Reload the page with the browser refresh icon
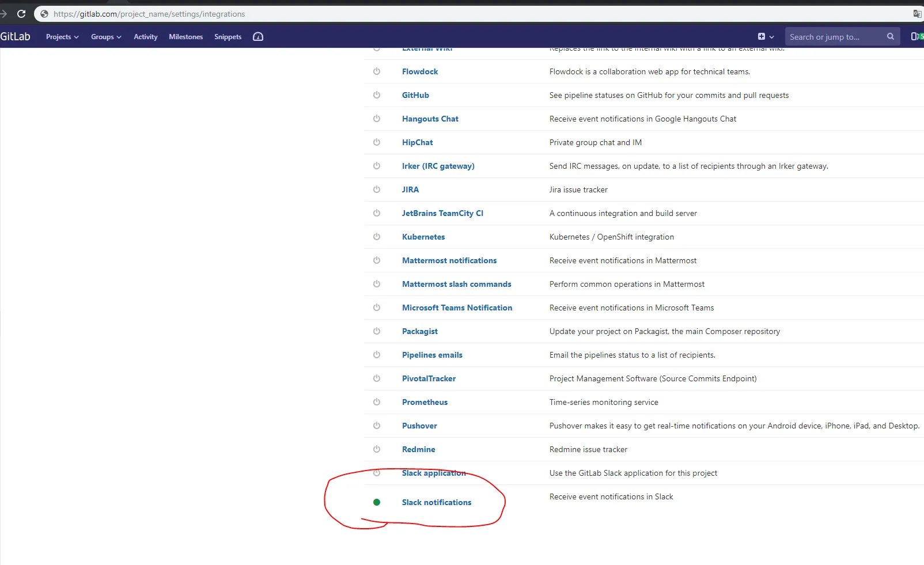This screenshot has width=924, height=565. (x=21, y=14)
